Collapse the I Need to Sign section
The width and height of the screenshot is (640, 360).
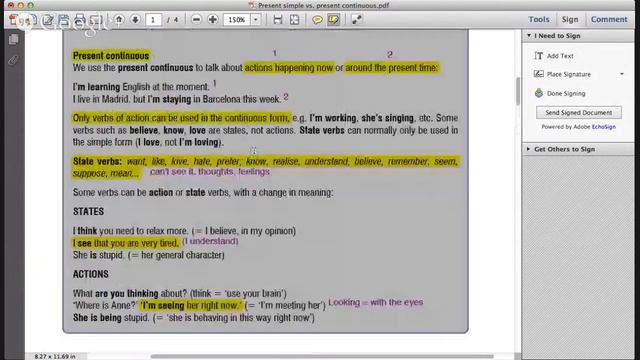point(529,36)
